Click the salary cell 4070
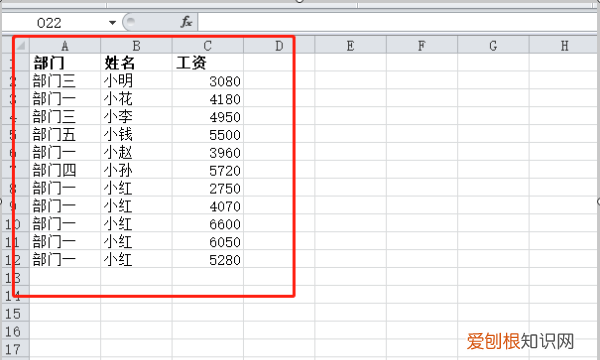 coord(208,206)
